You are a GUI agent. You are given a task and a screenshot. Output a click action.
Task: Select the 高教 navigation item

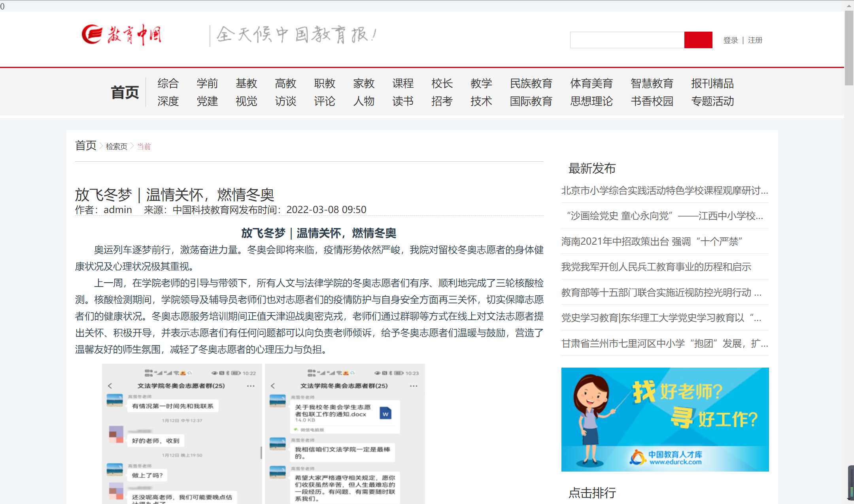285,83
